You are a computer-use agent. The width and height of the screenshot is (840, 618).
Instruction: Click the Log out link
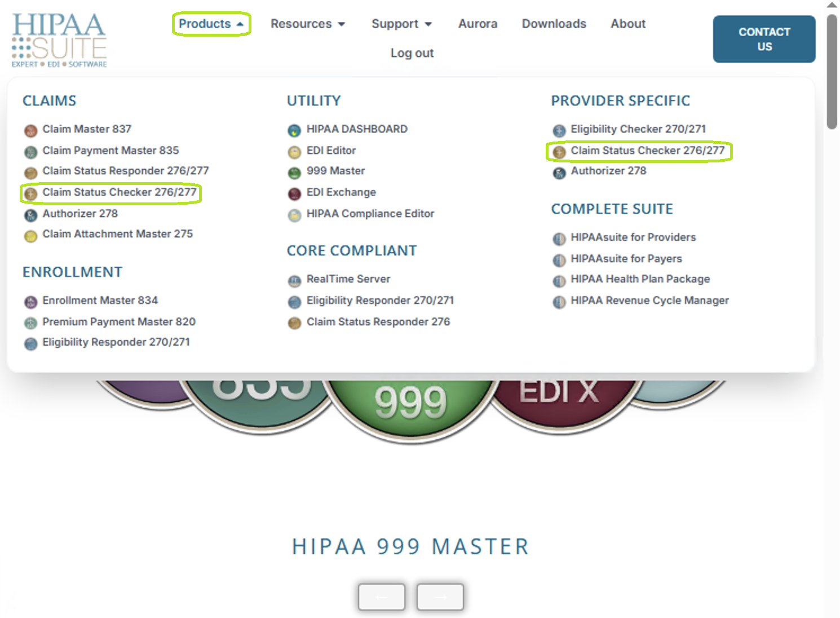[412, 53]
